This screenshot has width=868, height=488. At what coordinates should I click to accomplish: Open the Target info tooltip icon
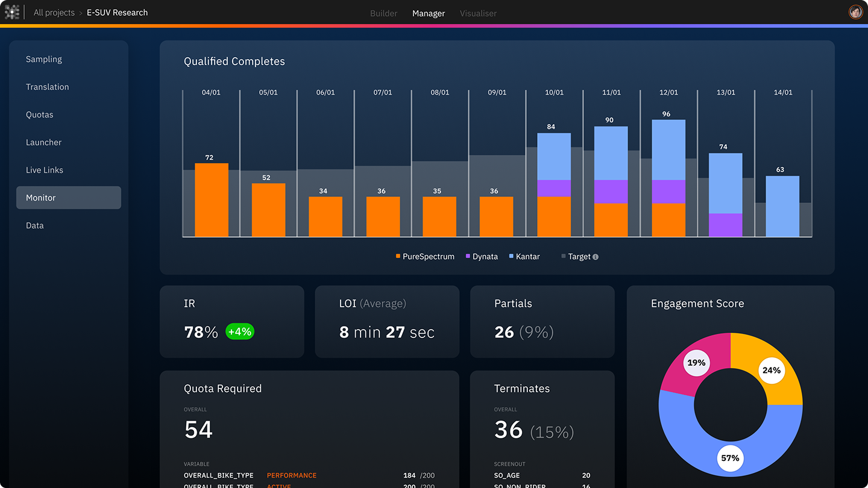click(596, 256)
